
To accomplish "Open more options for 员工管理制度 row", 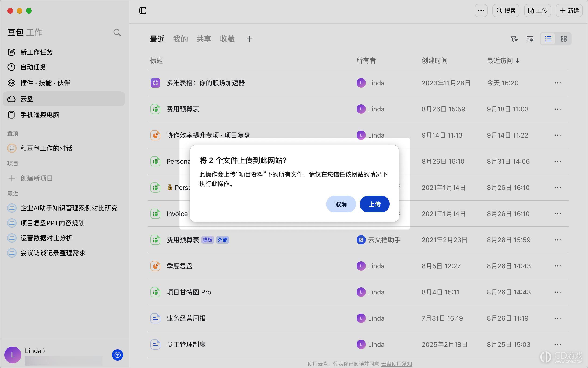I will coord(558,345).
